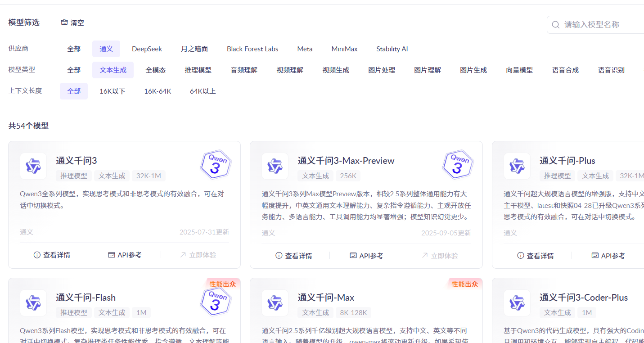Click info icon on 通义千问3-Max-Preview card footer
This screenshot has width=644, height=343.
pyautogui.click(x=279, y=256)
